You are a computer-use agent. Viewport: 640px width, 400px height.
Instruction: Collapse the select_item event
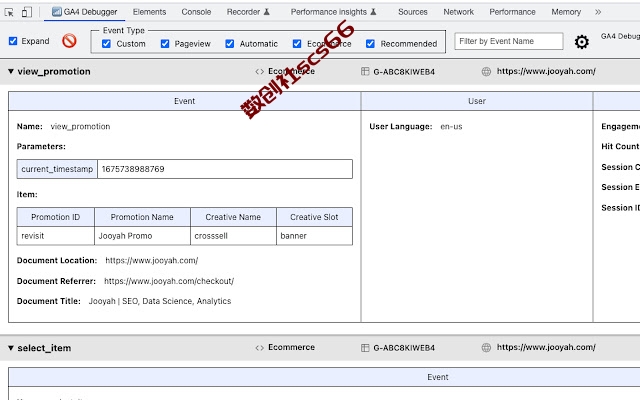(x=11, y=348)
